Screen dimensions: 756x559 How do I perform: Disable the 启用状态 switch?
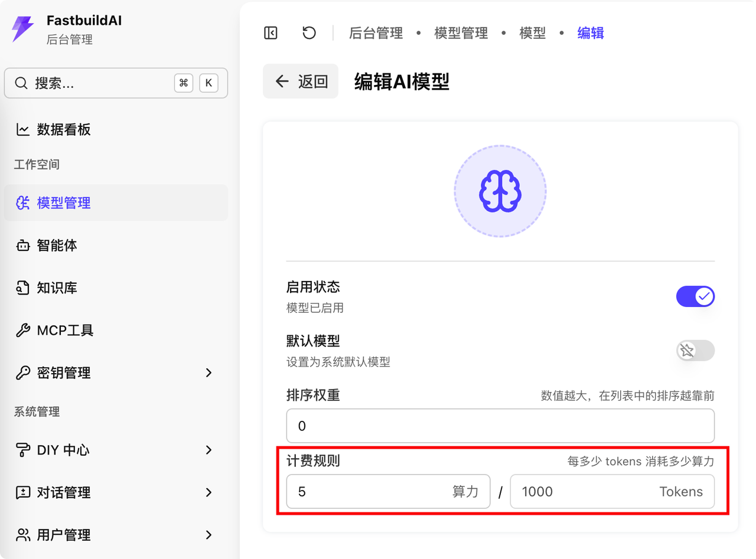(695, 296)
